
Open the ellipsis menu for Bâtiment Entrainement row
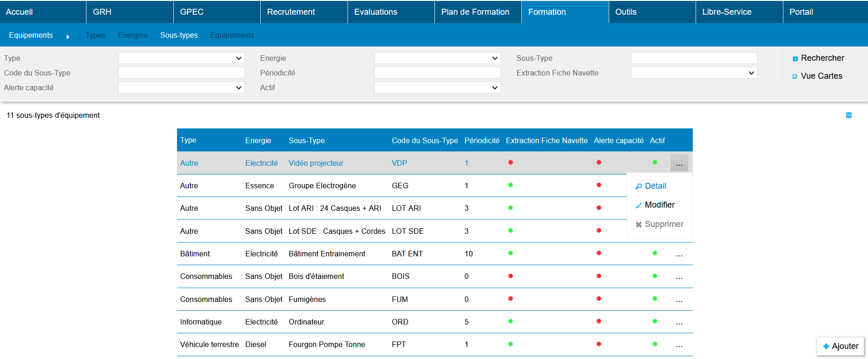pos(679,254)
